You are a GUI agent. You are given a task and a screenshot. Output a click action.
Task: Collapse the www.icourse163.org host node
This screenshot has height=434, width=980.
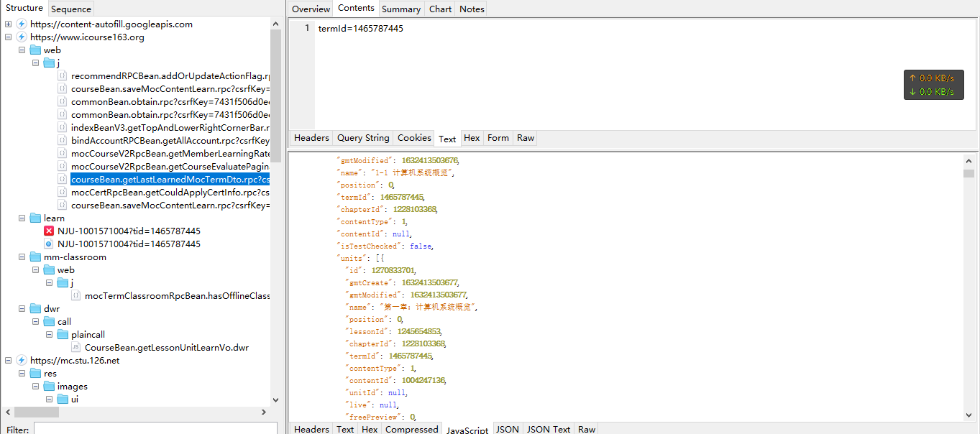point(8,37)
